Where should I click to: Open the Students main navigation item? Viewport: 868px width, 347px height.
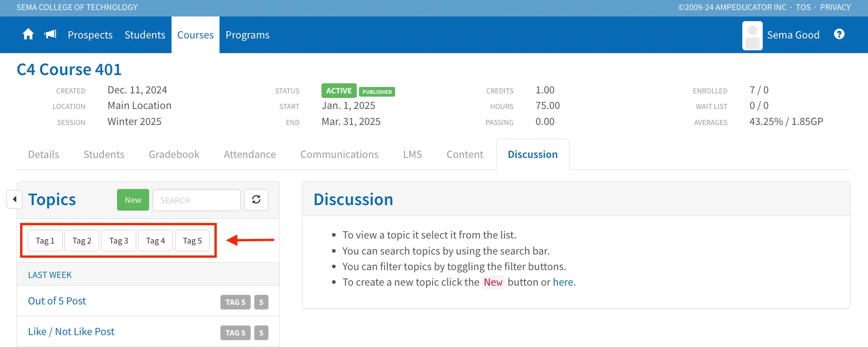pyautogui.click(x=145, y=35)
